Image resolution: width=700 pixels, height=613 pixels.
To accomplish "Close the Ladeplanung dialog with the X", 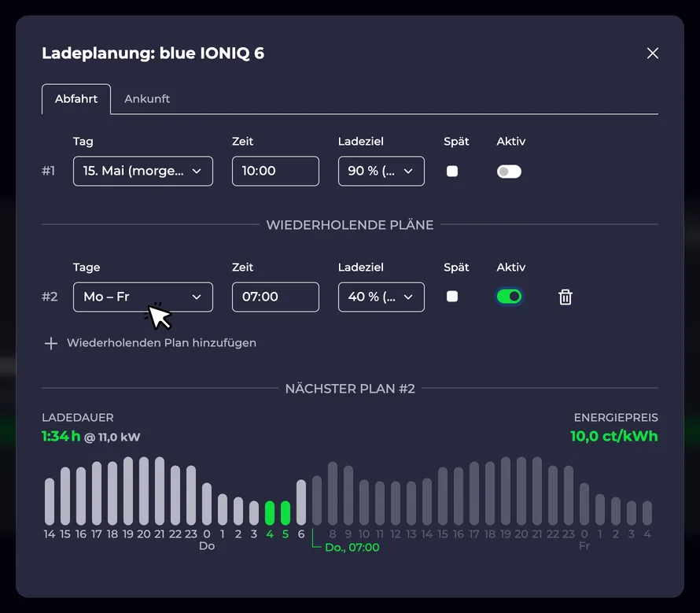I will click(652, 54).
